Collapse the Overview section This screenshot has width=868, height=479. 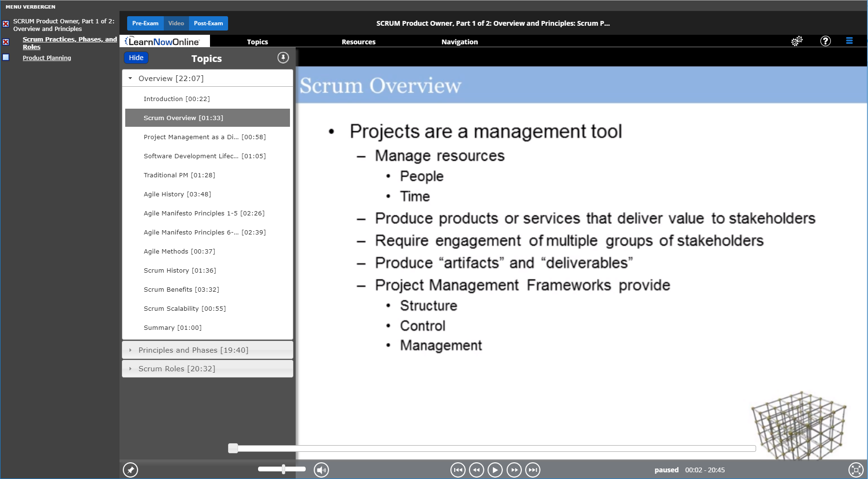coord(130,78)
